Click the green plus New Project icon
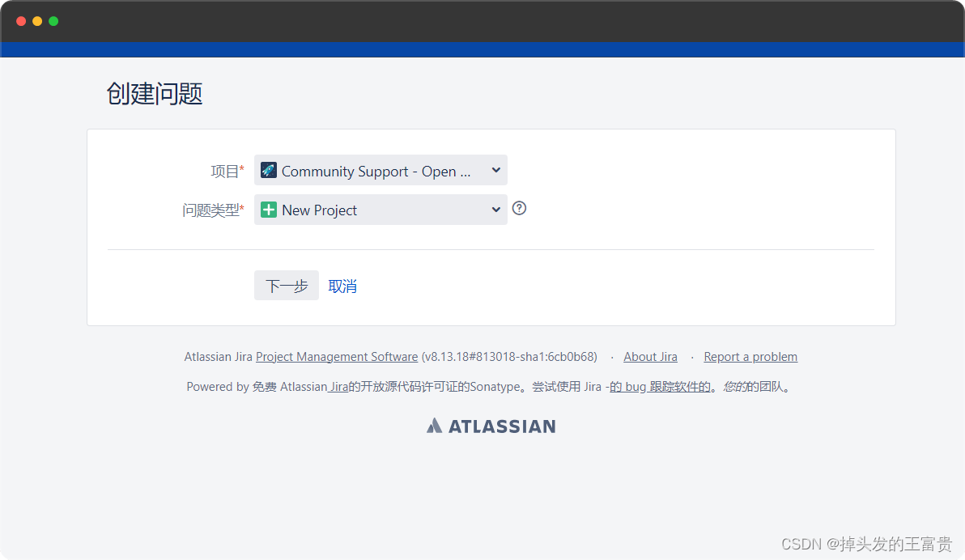 coord(268,210)
